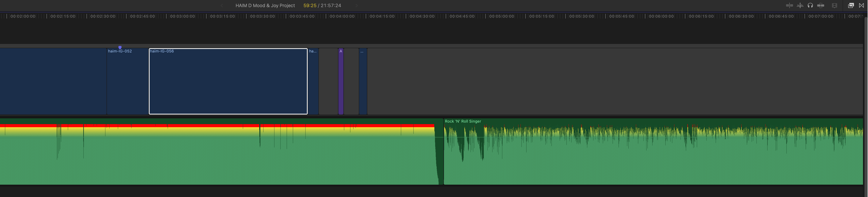The height and width of the screenshot is (197, 868).
Task: Click the ruler at 00:03:45:00
Action: 302,16
